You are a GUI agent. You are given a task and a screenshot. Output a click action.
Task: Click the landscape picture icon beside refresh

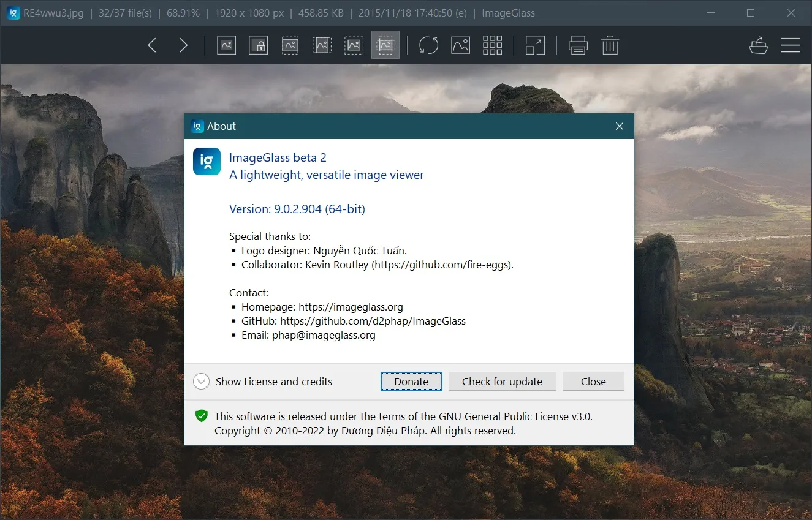point(460,45)
